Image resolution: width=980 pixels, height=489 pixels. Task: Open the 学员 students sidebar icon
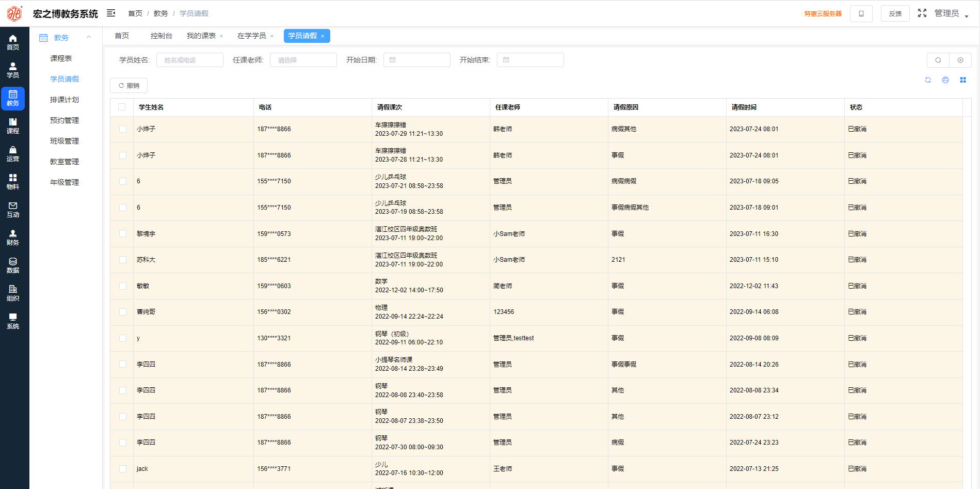point(13,70)
